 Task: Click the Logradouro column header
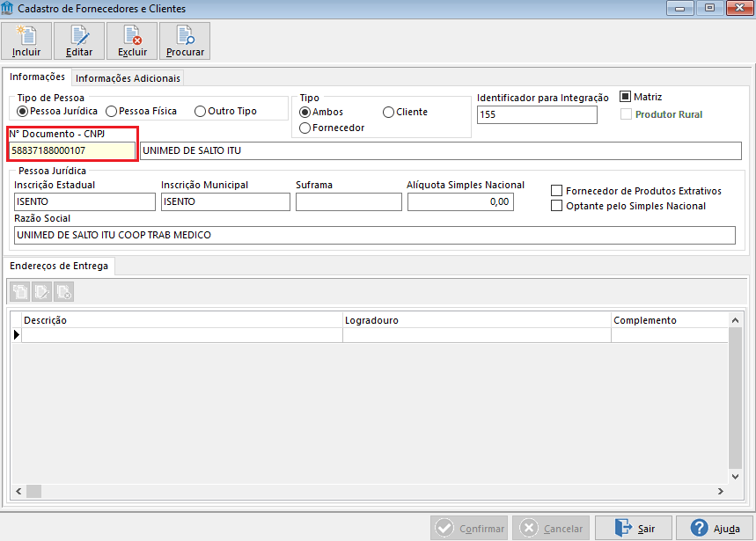pyautogui.click(x=477, y=320)
